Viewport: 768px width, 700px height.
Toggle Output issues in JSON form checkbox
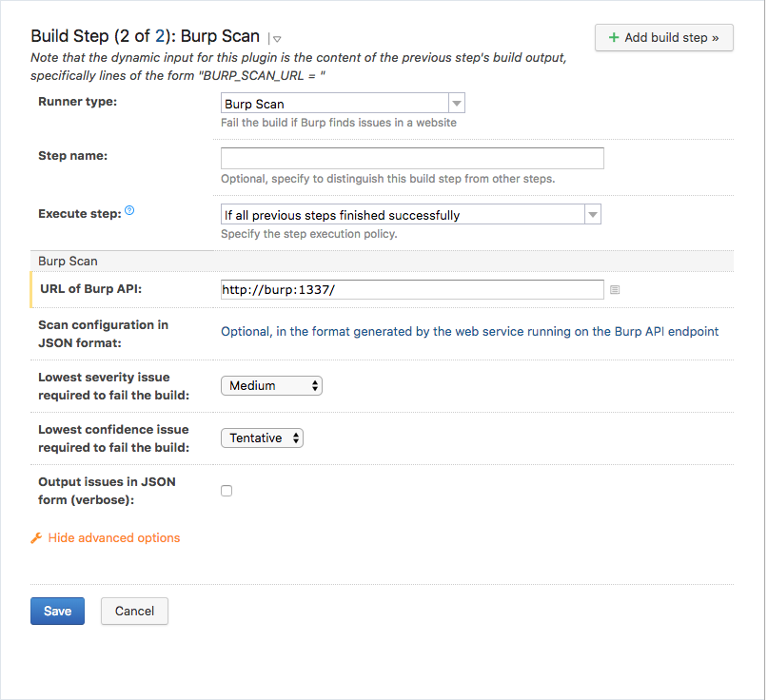[226, 491]
